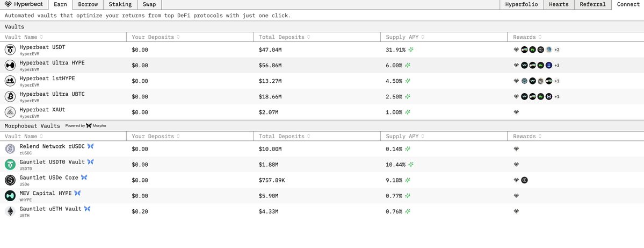The width and height of the screenshot is (644, 248).
Task: Click the Hyperbeat XAUt vault icon
Action: point(10,112)
